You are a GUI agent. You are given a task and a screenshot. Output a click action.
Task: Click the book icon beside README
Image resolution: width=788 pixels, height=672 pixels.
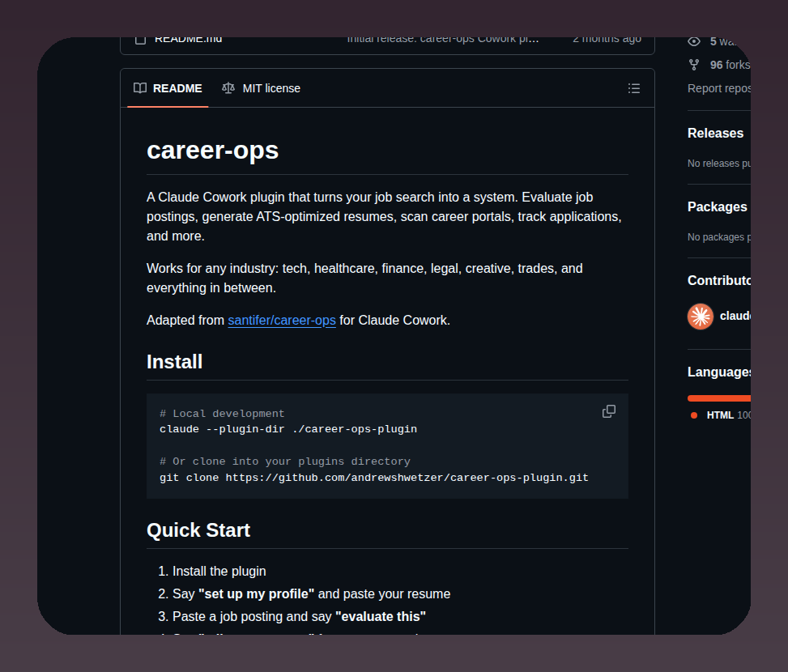pyautogui.click(x=140, y=88)
